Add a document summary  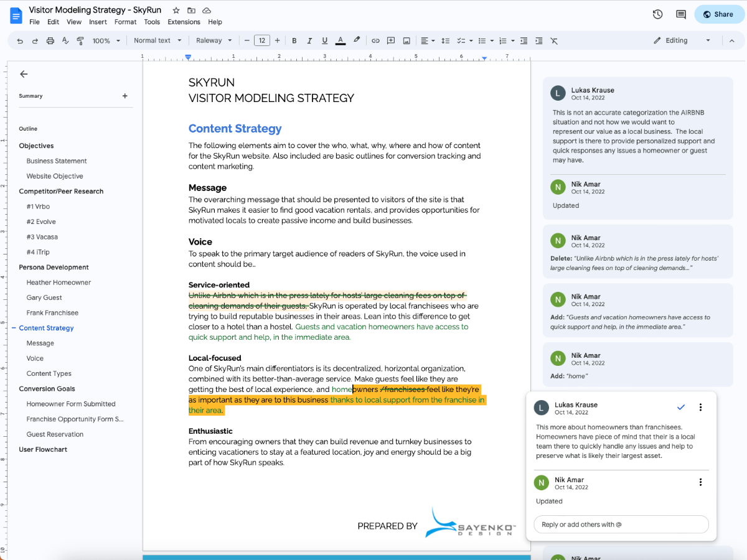125,96
